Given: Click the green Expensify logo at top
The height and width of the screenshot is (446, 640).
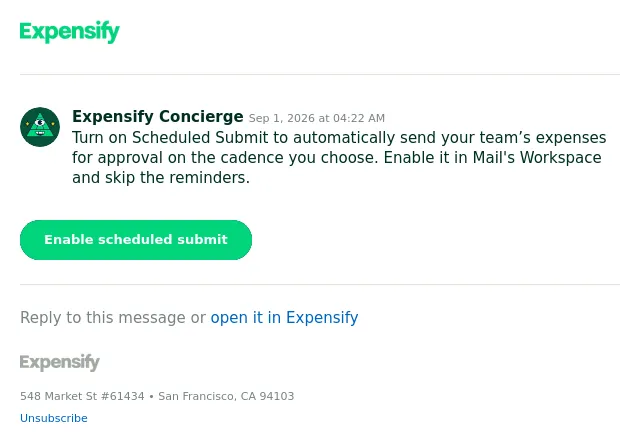Looking at the screenshot, I should 69,31.
